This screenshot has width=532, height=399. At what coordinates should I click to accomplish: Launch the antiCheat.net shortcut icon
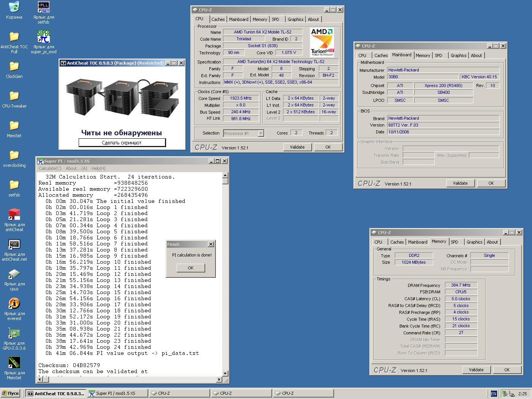pyautogui.click(x=14, y=244)
